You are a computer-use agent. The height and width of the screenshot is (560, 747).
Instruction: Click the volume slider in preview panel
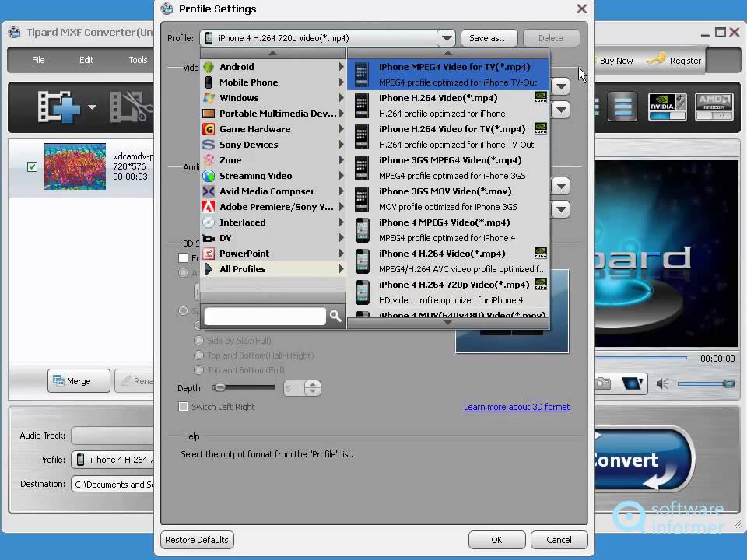pyautogui.click(x=706, y=383)
